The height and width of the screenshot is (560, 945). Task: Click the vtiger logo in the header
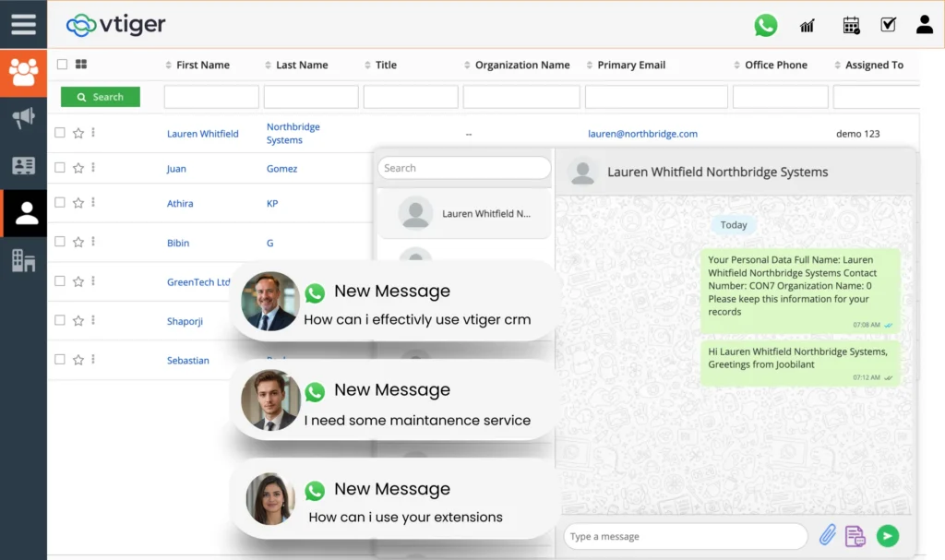(x=114, y=25)
